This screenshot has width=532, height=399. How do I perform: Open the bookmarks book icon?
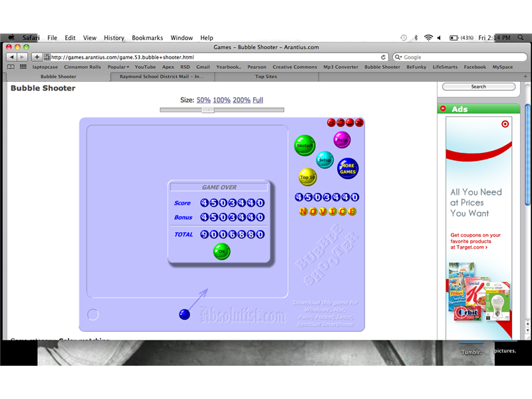(x=11, y=67)
